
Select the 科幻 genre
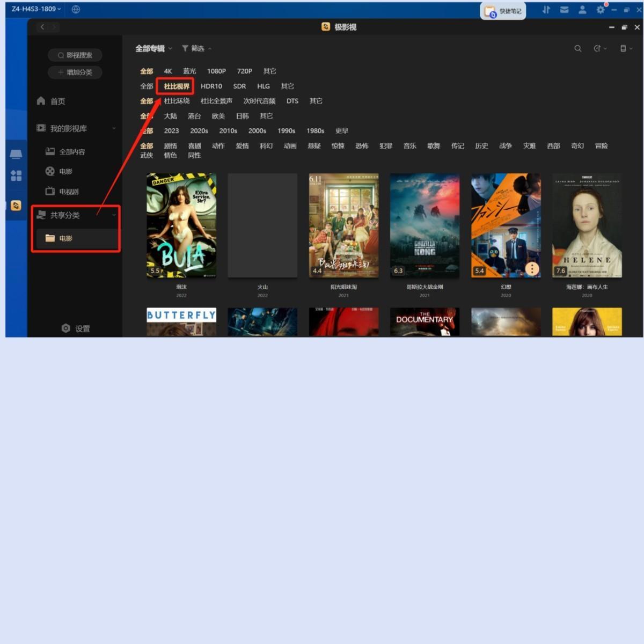click(266, 146)
